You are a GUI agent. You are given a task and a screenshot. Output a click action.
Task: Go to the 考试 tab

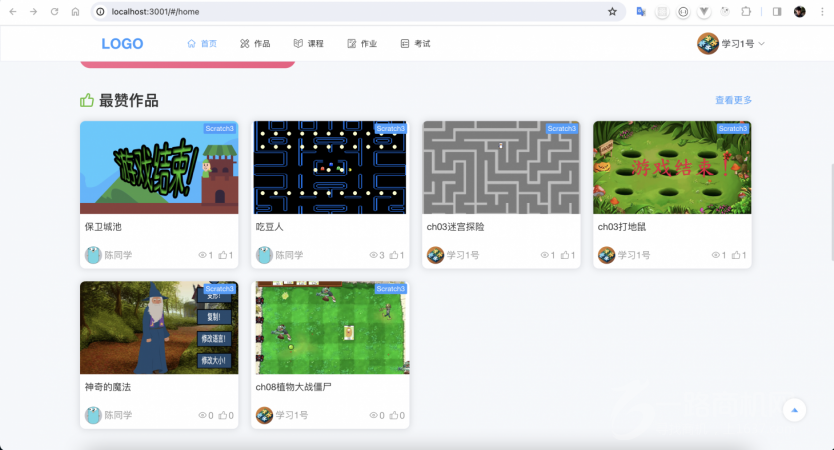coord(415,44)
